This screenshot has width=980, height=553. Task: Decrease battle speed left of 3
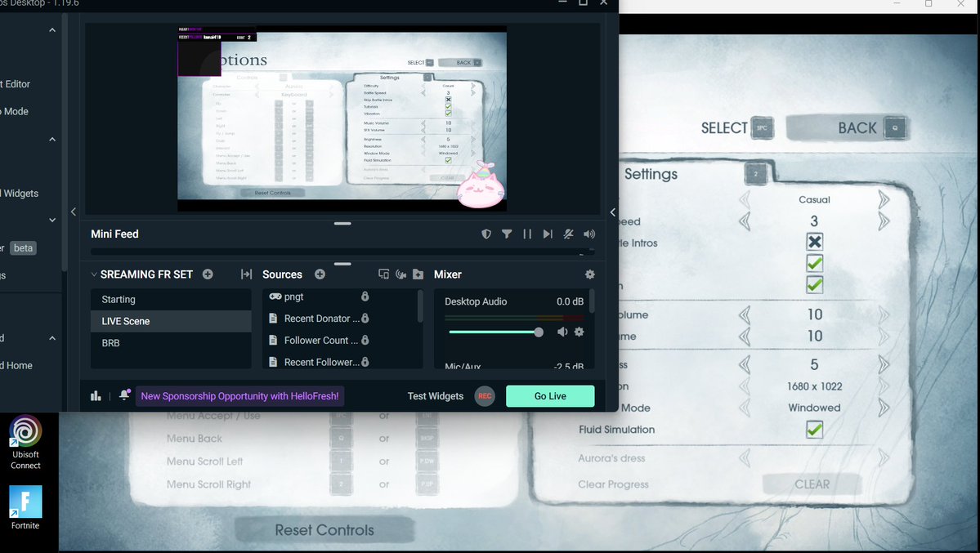point(745,221)
